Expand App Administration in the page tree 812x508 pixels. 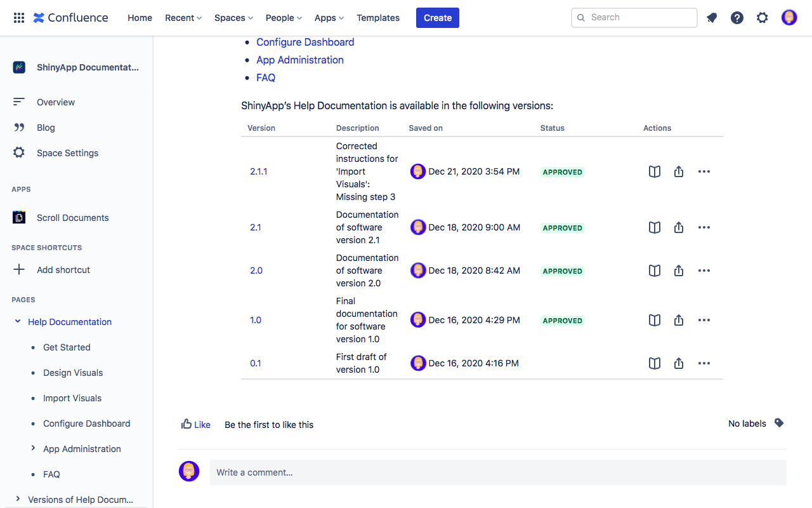pyautogui.click(x=34, y=448)
